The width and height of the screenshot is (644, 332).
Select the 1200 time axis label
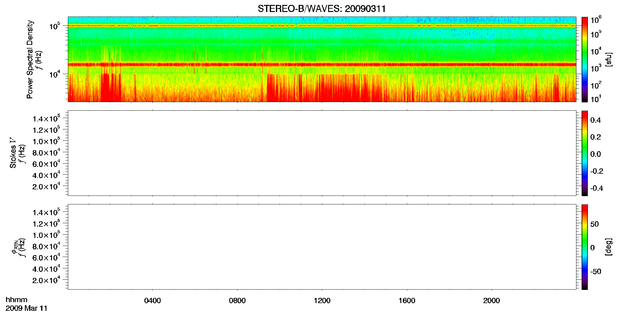(322, 301)
